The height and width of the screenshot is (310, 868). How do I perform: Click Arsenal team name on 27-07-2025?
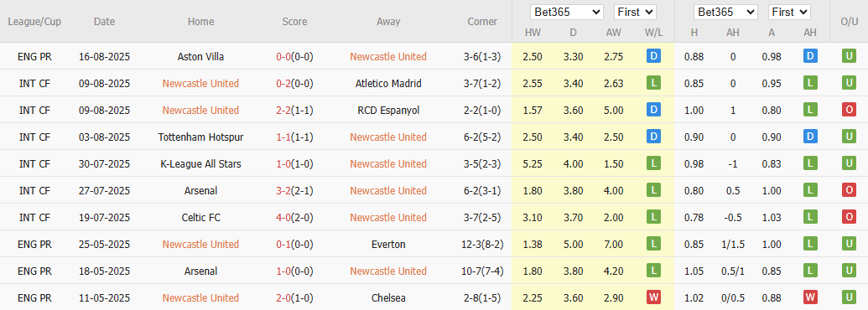coord(200,191)
